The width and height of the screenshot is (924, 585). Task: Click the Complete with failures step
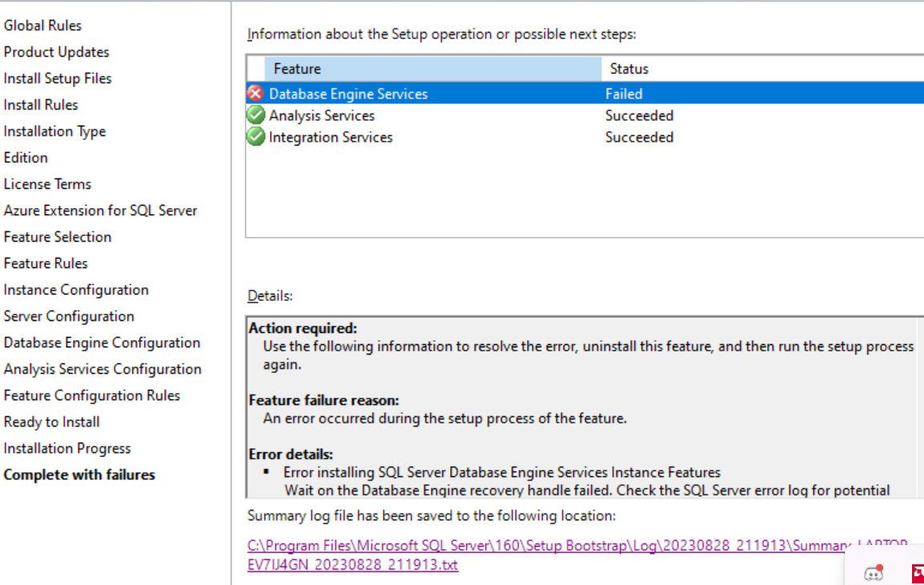(x=79, y=475)
